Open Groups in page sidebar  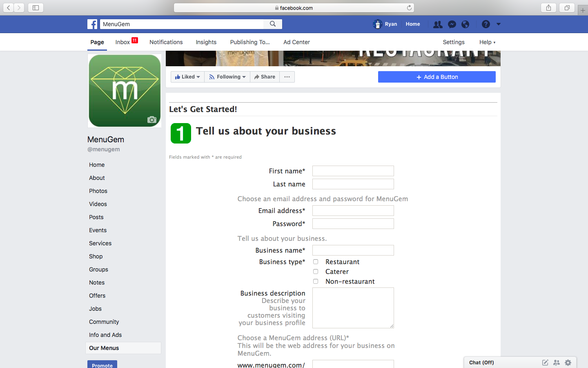point(98,269)
